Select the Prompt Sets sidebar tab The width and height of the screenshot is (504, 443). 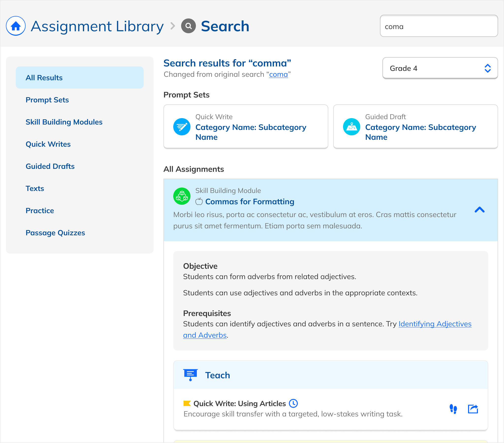[47, 100]
